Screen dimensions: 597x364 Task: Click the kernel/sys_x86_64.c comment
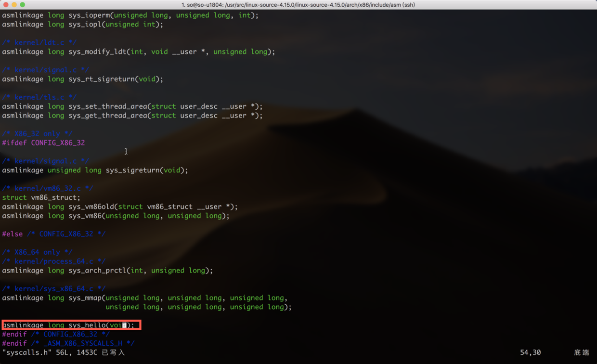coord(54,289)
